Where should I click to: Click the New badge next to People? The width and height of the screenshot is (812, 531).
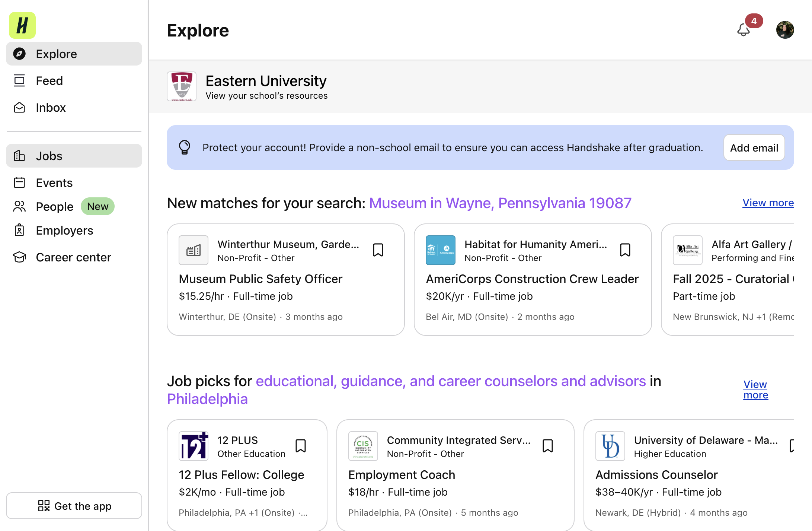pos(97,206)
